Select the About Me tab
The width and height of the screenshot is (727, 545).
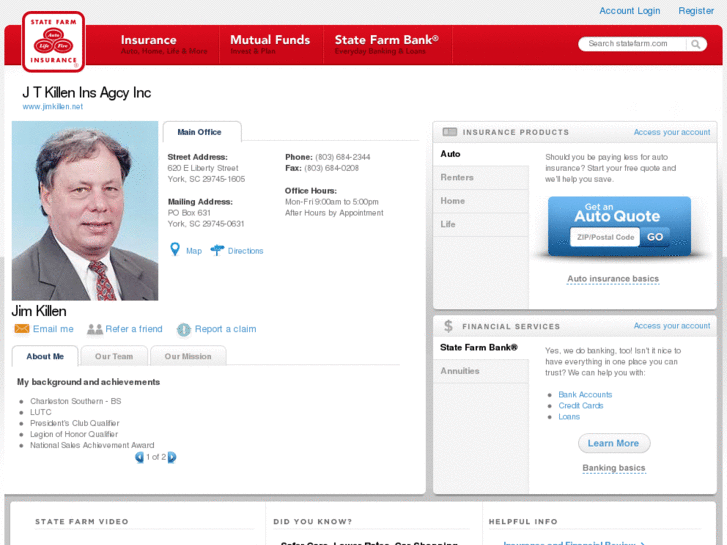(45, 356)
